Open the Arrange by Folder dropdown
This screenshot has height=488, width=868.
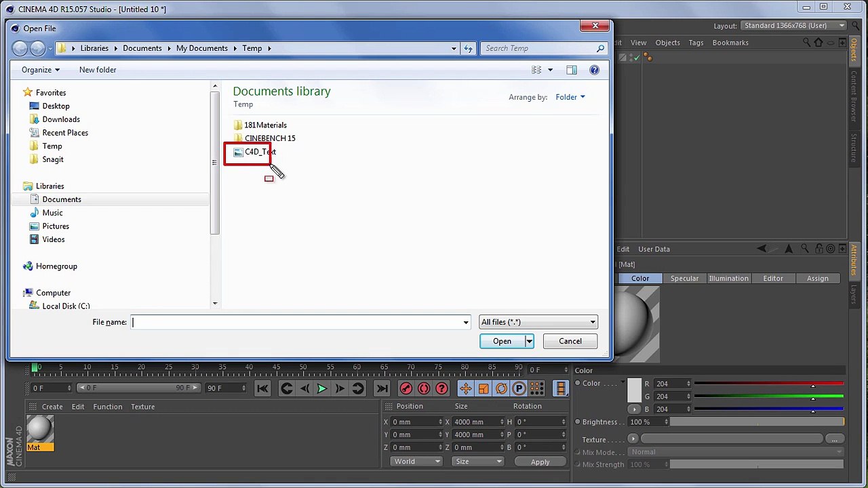tap(570, 97)
